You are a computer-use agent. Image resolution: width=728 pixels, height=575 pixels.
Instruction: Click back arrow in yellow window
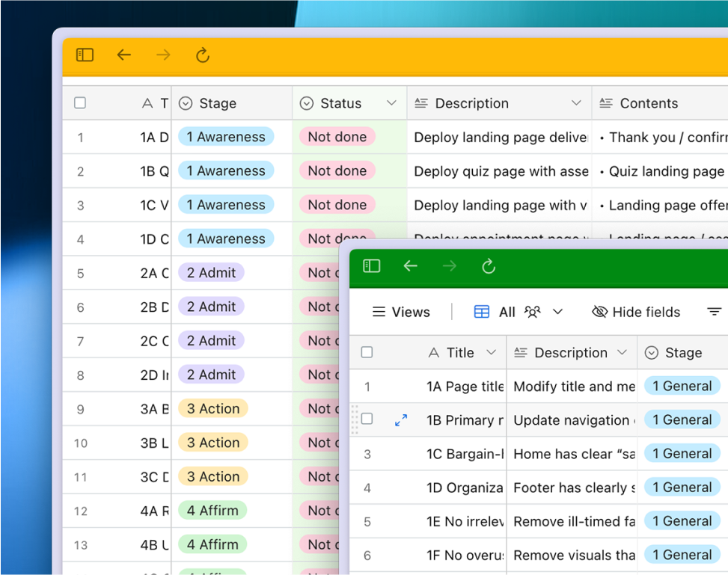124,55
